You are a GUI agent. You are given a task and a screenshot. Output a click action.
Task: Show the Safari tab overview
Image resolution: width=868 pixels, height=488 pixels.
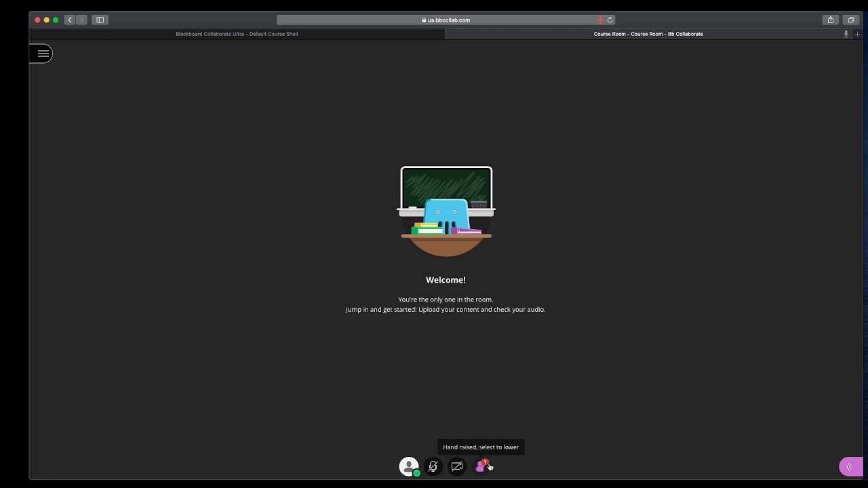(851, 20)
